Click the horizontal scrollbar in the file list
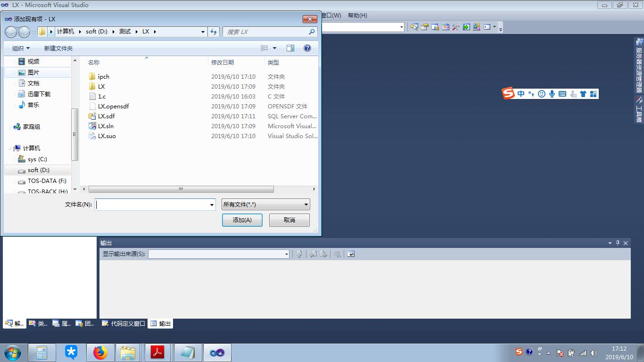Viewport: 644px width, 362px height. point(181,189)
